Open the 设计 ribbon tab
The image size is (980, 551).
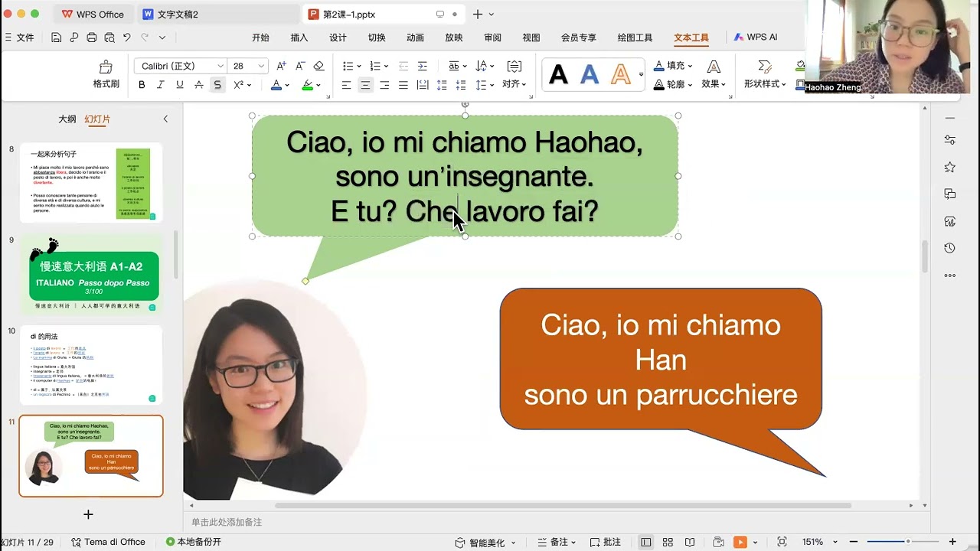tap(338, 37)
